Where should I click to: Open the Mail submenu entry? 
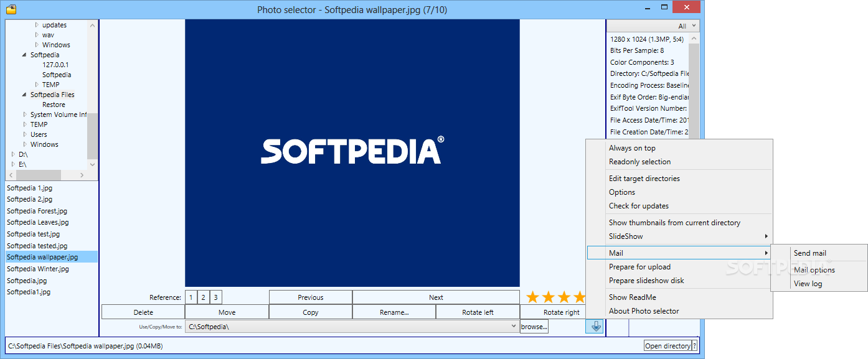[x=679, y=253]
